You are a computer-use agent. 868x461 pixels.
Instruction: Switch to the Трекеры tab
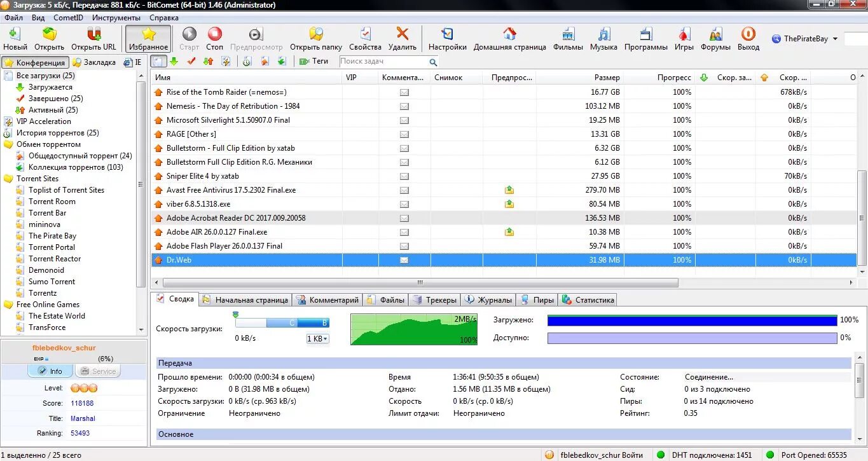(435, 300)
